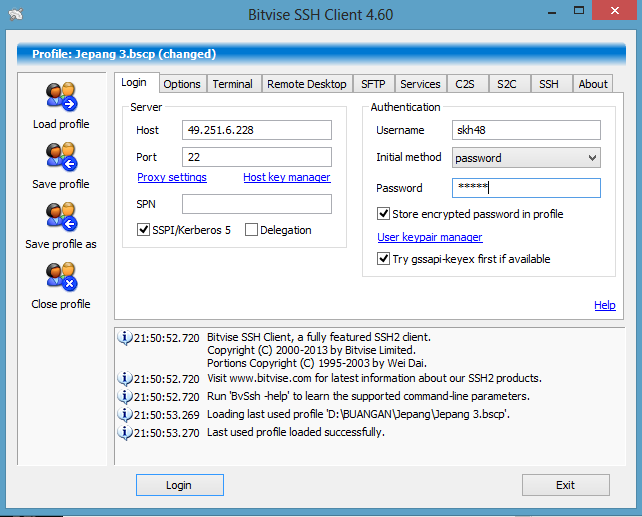The image size is (642, 517).
Task: Open the Terminal tab
Action: (233, 84)
